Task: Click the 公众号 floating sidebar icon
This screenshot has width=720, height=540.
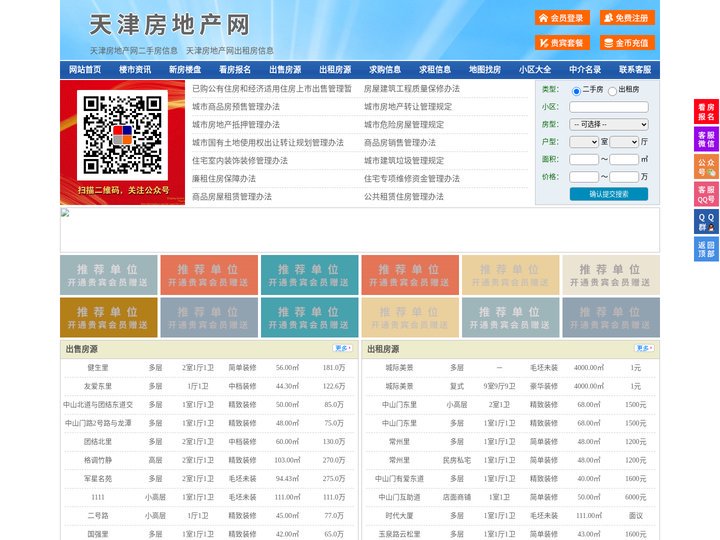Action: 706,167
